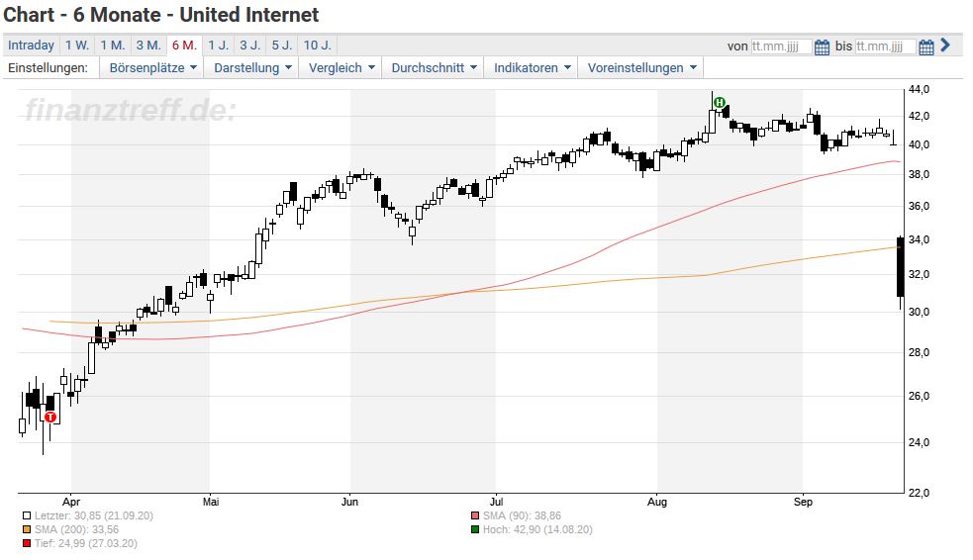Open the 'von' date calendar picker icon

click(x=822, y=47)
